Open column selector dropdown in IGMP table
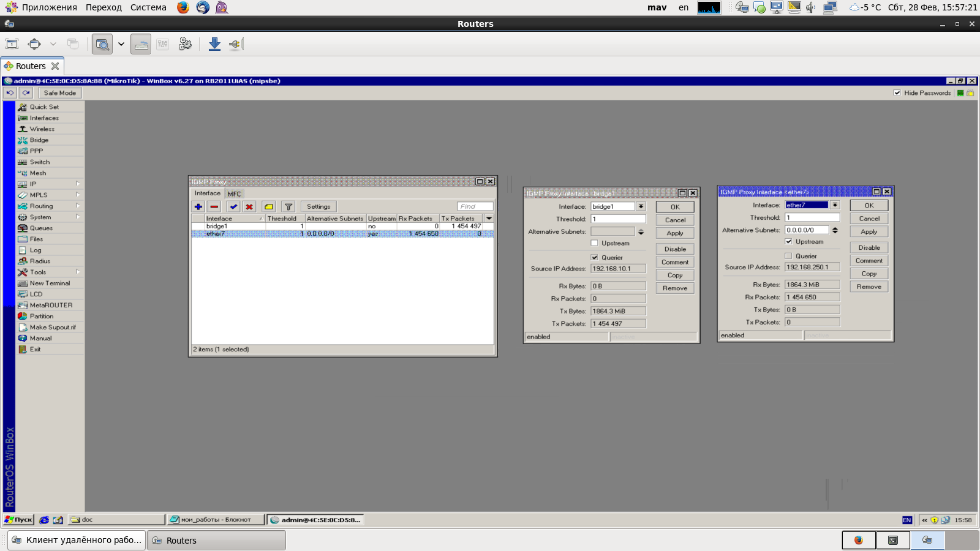The image size is (980, 551). 489,219
